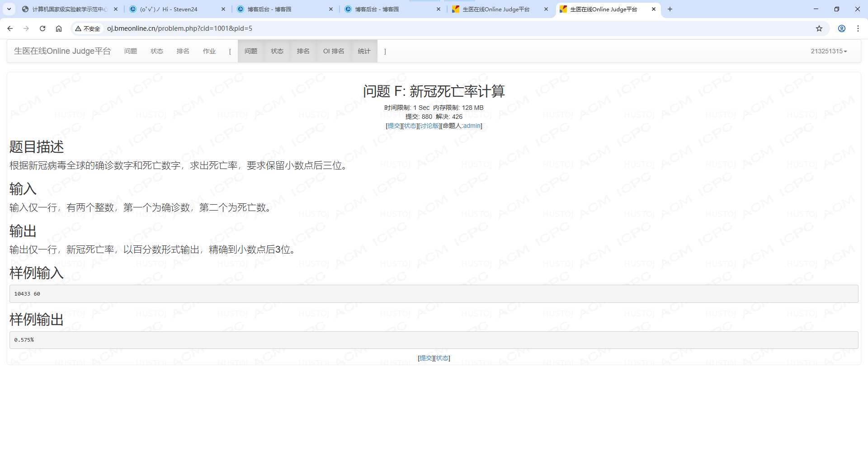Open the tab search dropdown arrow
Viewport: 868px width, 470px height.
coord(9,9)
